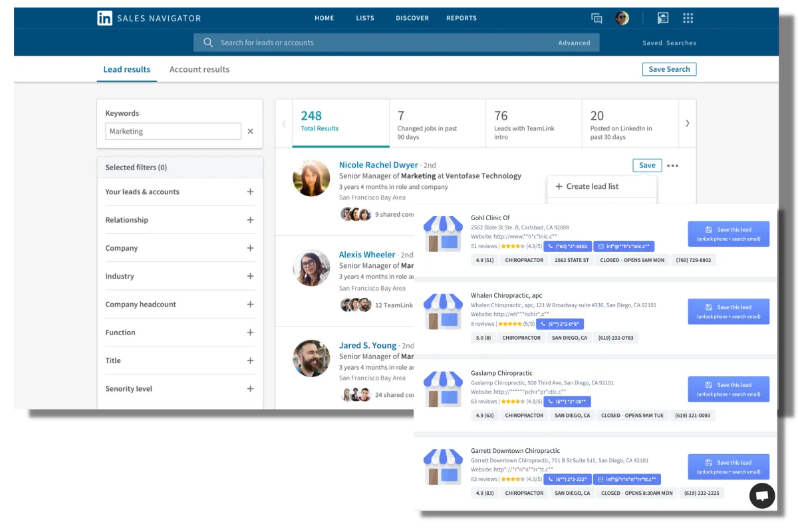Open Saved Searches

pos(670,43)
